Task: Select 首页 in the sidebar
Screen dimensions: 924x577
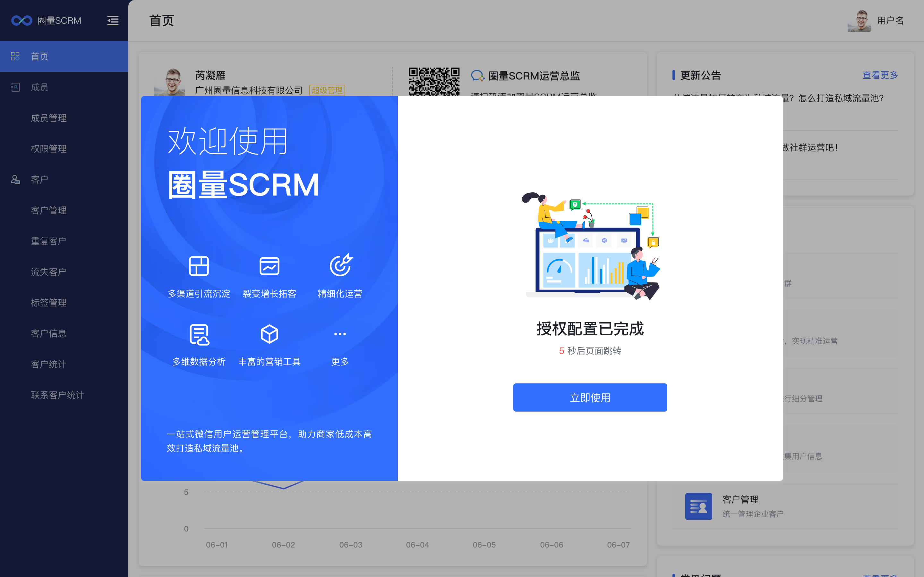Action: pyautogui.click(x=40, y=56)
